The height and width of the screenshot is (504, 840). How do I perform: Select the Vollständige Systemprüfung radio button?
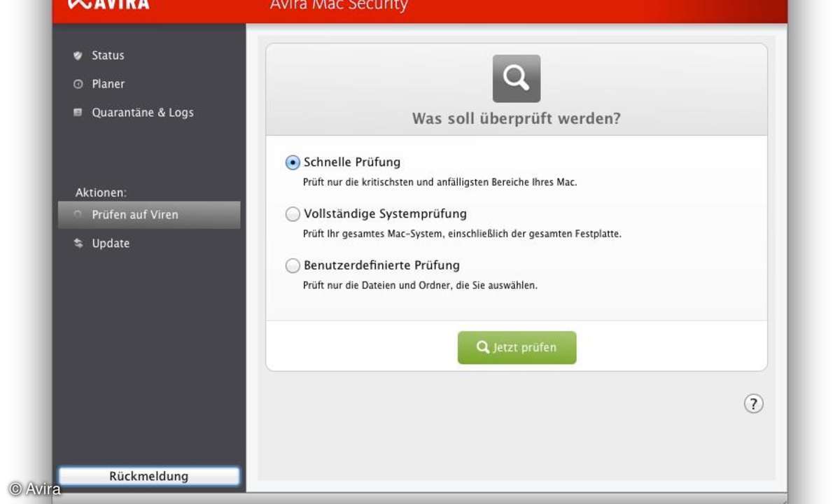293,214
